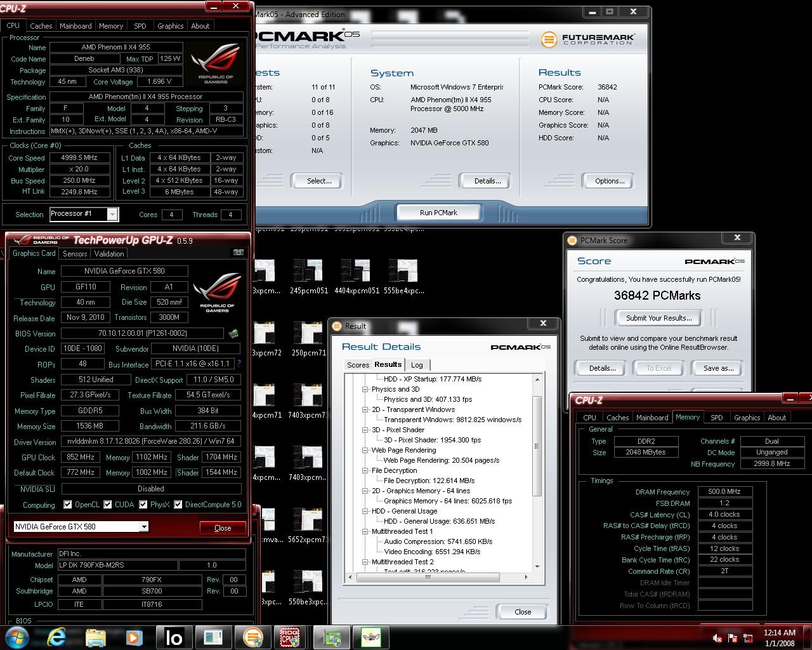This screenshot has width=812, height=650.
Task: Click Save as... in PCMark Score window
Action: click(x=718, y=368)
